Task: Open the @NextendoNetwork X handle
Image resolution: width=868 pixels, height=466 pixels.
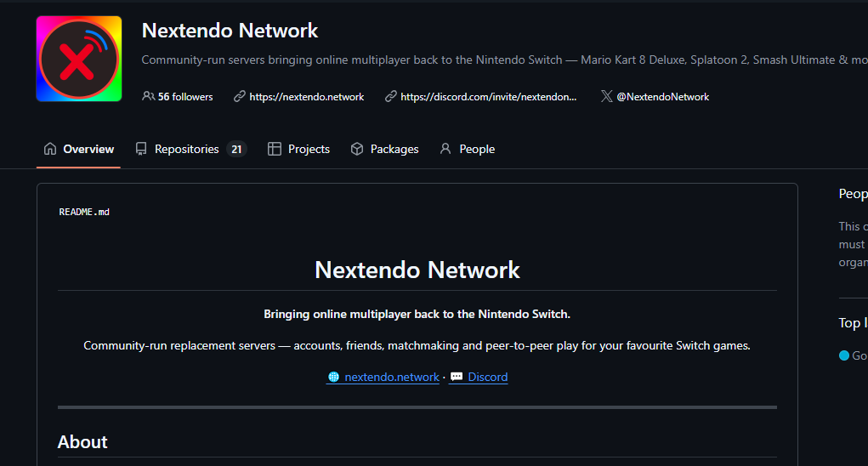Action: point(662,96)
